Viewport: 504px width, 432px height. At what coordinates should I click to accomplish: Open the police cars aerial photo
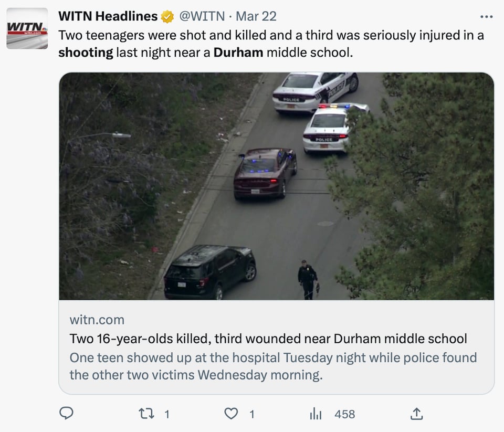277,186
